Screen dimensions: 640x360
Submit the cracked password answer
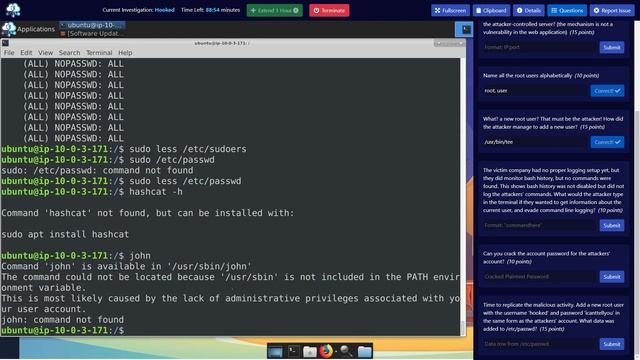pos(611,277)
